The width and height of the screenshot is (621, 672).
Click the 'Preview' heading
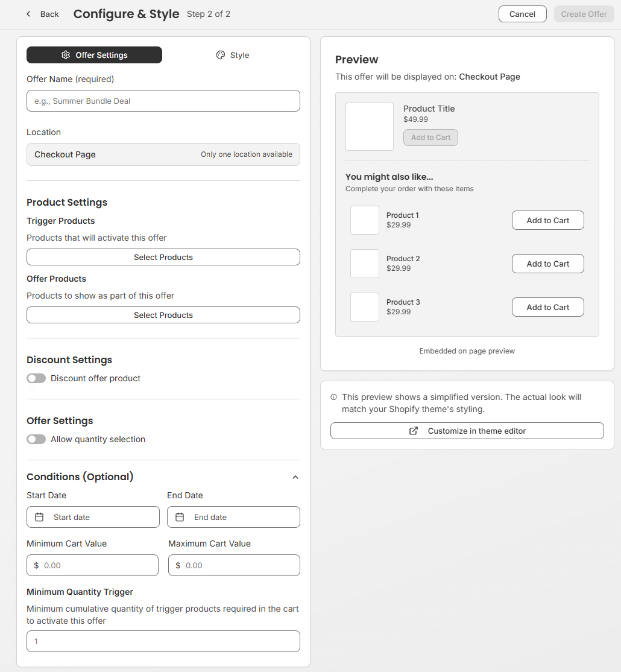click(357, 60)
